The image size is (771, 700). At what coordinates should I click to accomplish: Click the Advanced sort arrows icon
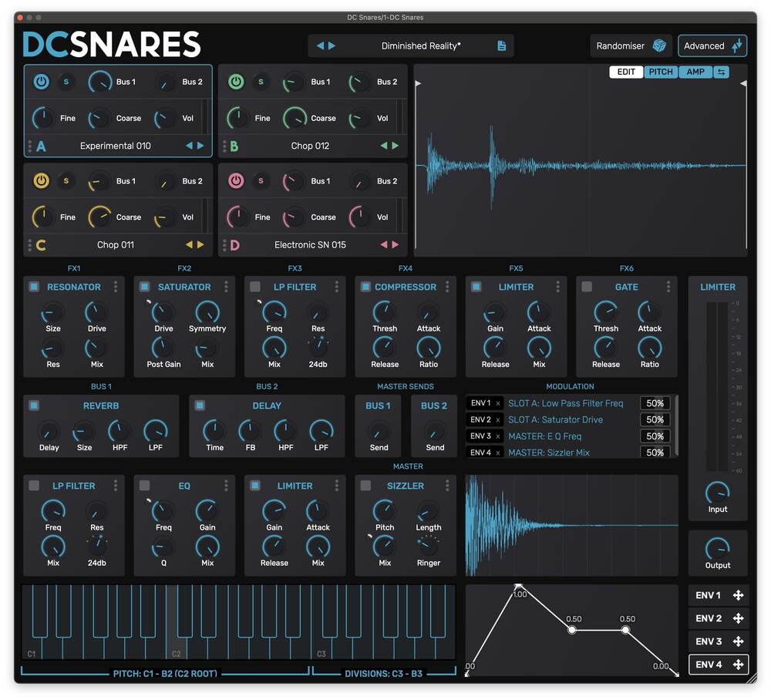point(736,45)
